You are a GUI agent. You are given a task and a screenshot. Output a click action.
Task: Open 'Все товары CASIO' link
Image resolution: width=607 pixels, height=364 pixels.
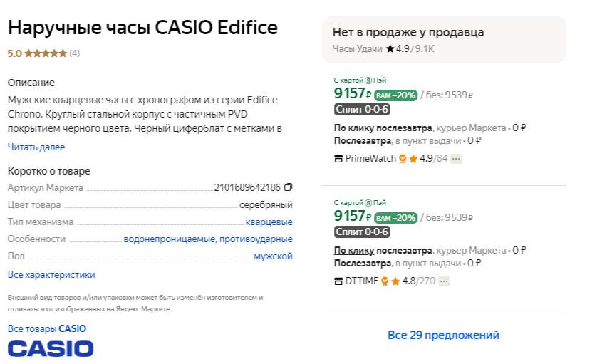point(47,328)
